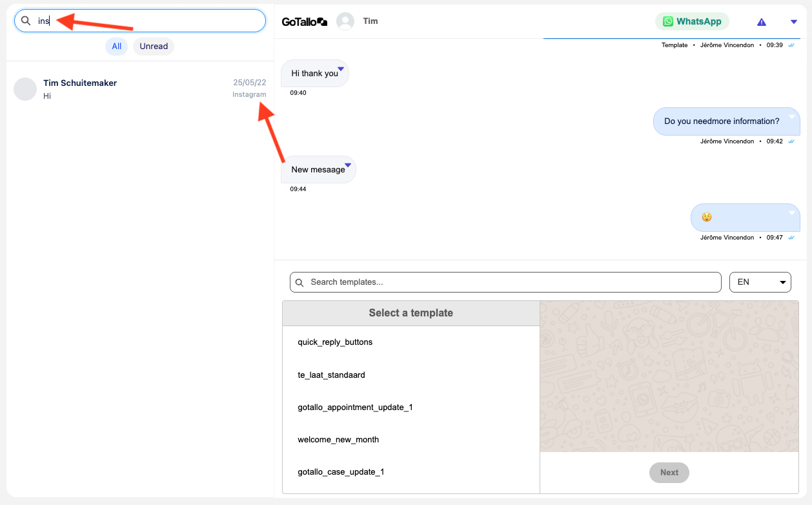Click the WhatsApp channel button

[x=692, y=21]
